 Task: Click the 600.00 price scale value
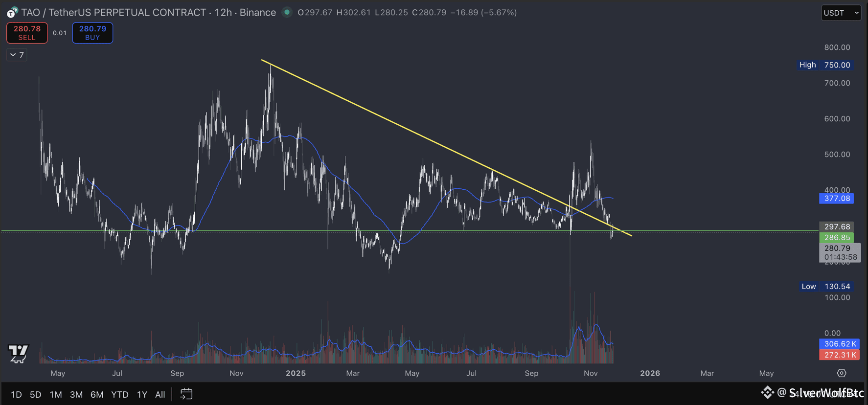837,118
